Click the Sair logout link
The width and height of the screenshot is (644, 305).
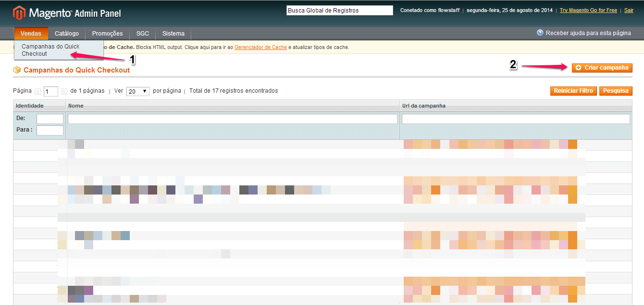coord(629,10)
